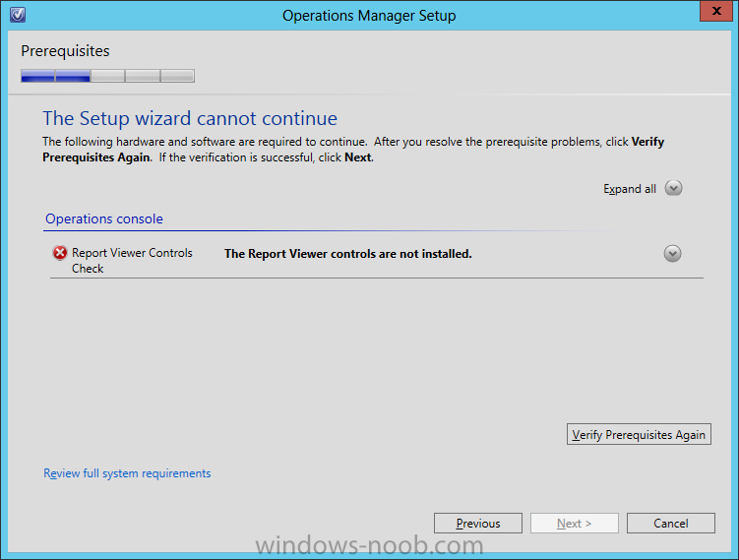Click the red error icon beside Report Viewer
This screenshot has width=739, height=560.
pos(60,253)
